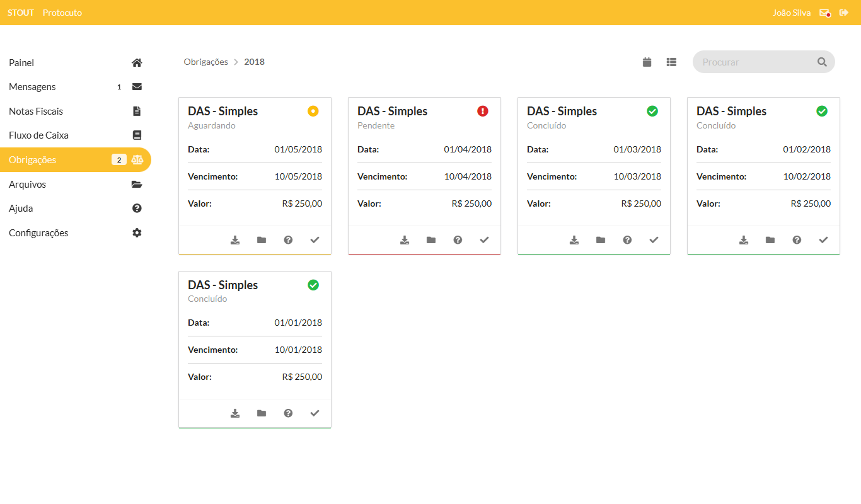The width and height of the screenshot is (861, 504).
Task: Click the logout icon in top bar
Action: pos(843,13)
